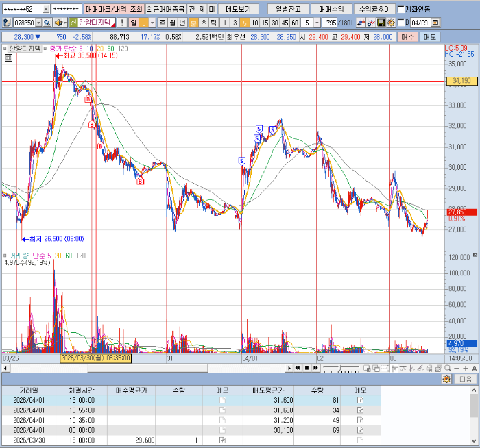Toggle the 주 weekly chart period button
This screenshot has height=448, width=480.
pos(163,23)
